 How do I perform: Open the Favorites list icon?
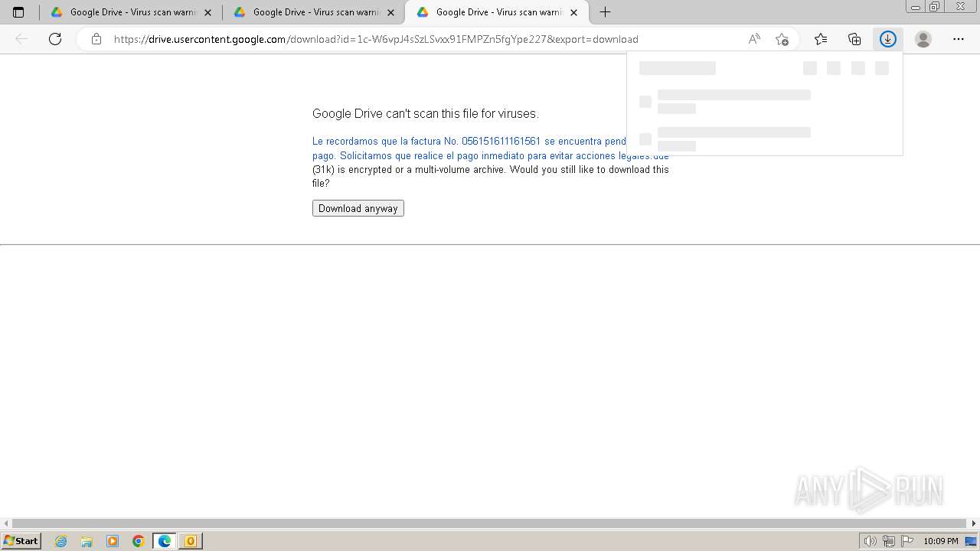pyautogui.click(x=821, y=39)
